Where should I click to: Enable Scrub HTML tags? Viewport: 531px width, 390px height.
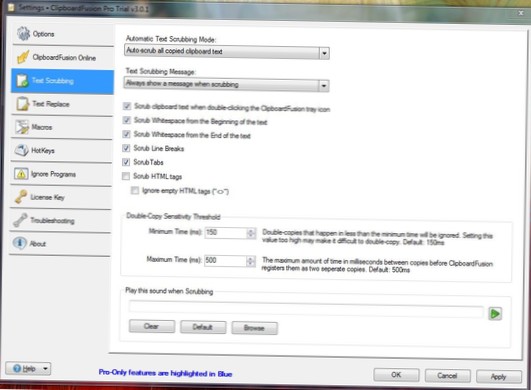126,176
